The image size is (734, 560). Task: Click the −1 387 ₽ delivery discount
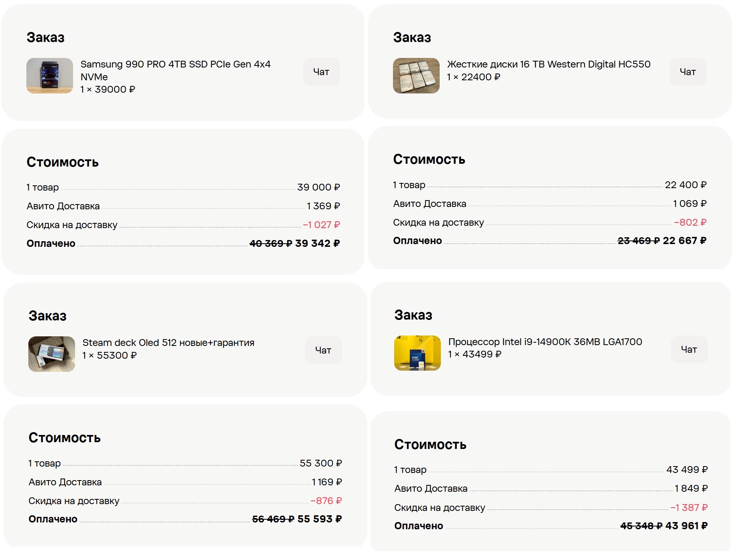(x=689, y=508)
